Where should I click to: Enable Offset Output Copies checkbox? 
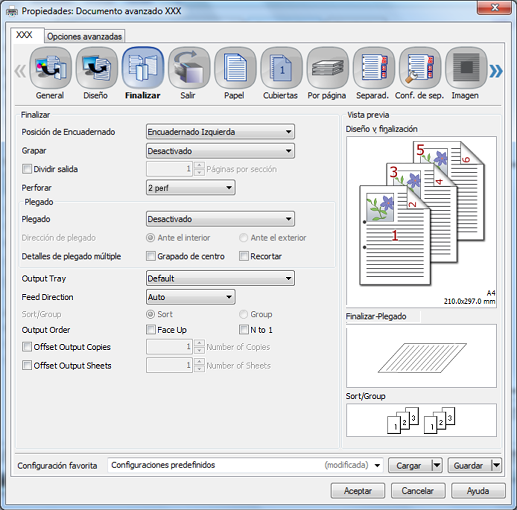(27, 347)
